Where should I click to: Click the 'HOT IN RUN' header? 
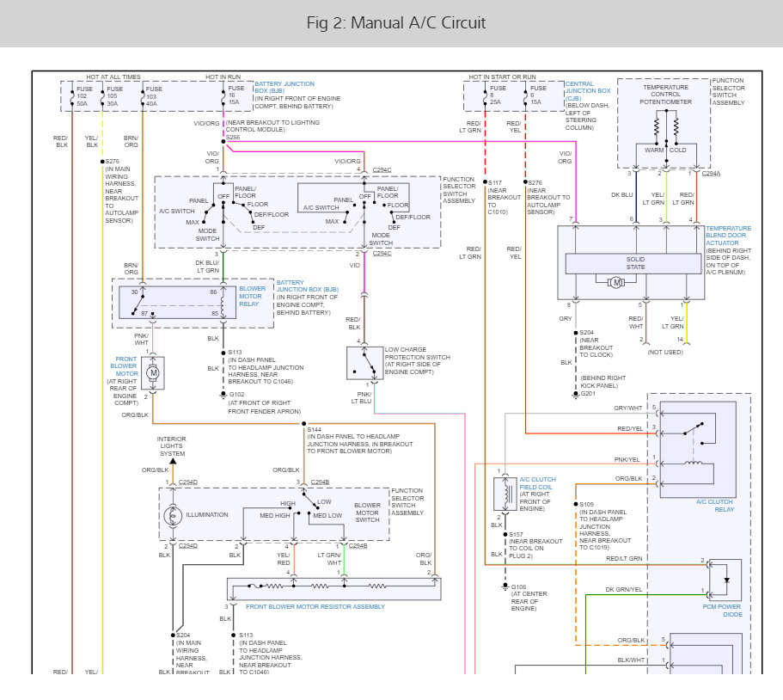point(223,77)
